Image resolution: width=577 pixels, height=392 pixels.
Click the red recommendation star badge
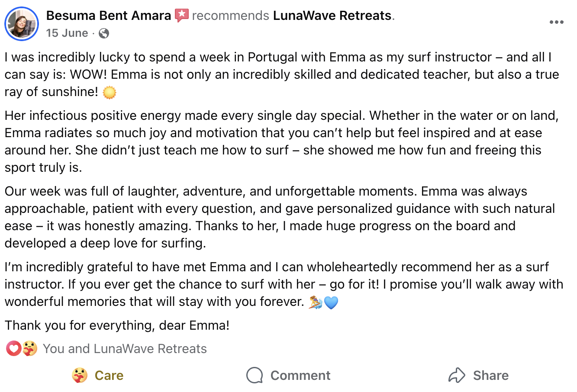(182, 16)
